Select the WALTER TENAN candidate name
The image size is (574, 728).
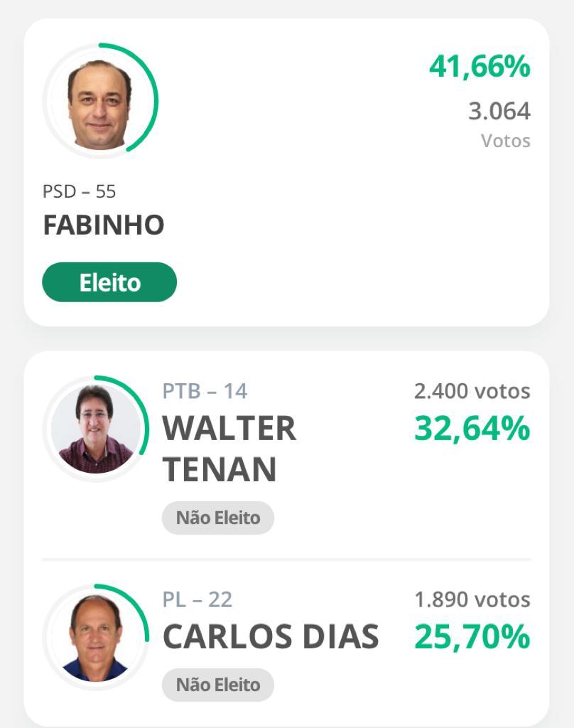point(229,449)
